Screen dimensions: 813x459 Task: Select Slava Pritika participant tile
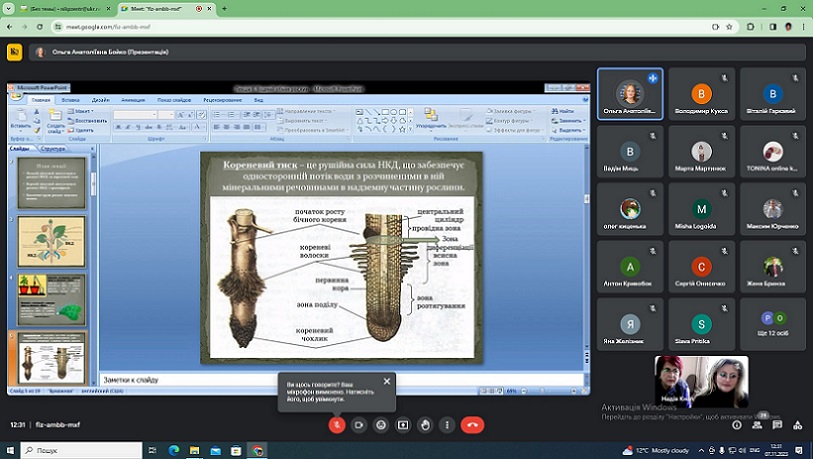click(x=702, y=325)
